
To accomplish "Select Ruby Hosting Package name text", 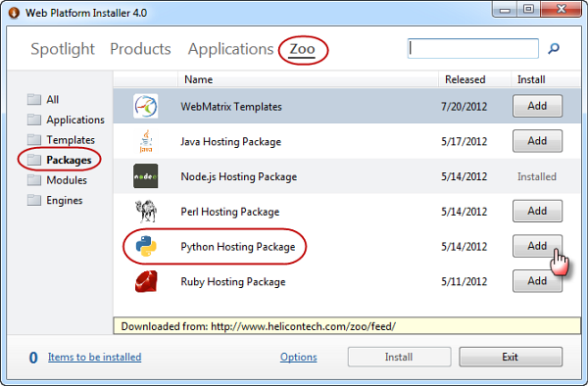I will click(233, 282).
